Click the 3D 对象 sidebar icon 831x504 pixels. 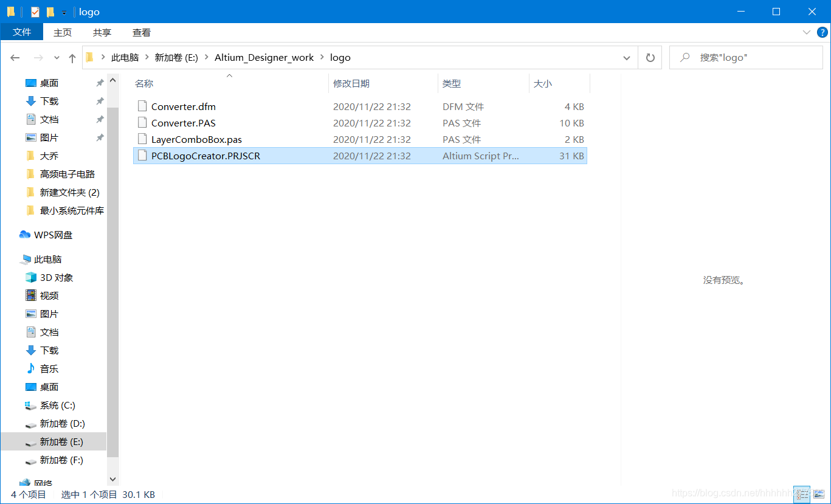coord(31,277)
